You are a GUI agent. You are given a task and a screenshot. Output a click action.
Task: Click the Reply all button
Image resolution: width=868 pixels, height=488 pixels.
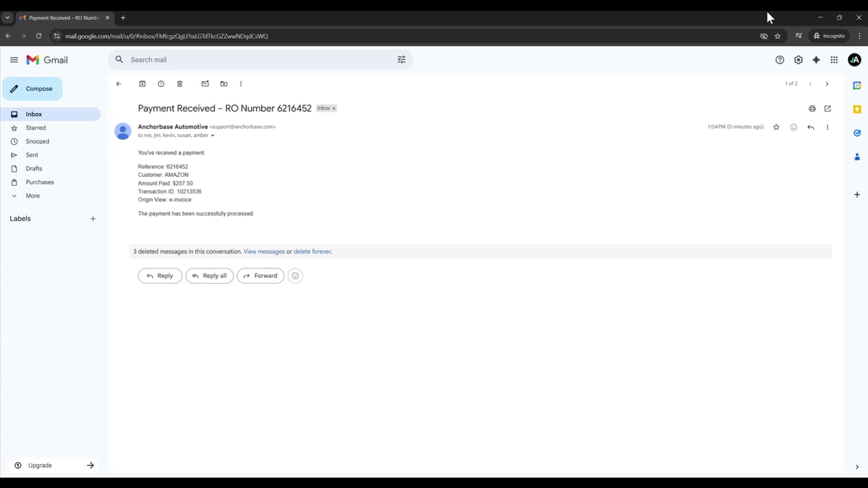pyautogui.click(x=209, y=276)
